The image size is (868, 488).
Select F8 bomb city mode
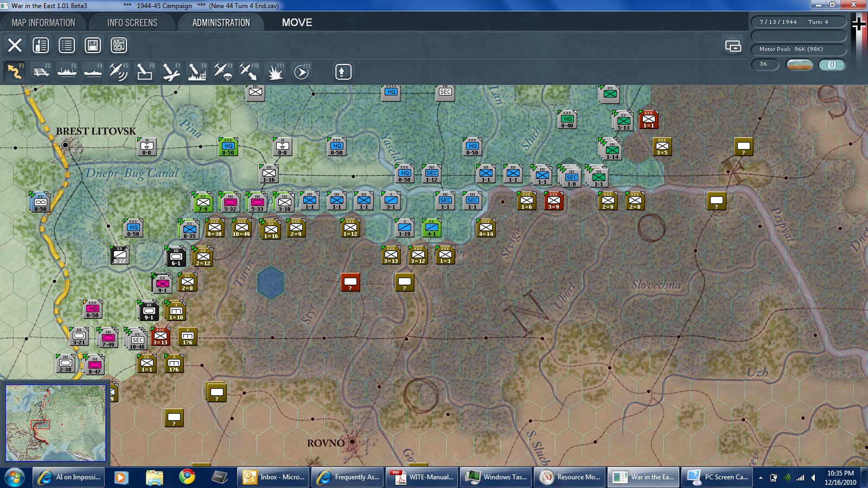pyautogui.click(x=197, y=72)
